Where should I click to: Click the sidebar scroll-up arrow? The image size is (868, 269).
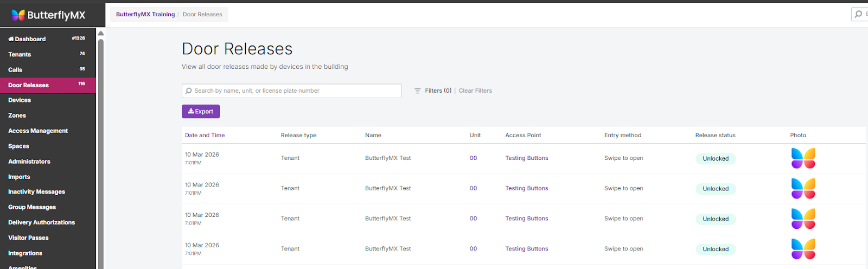100,34
